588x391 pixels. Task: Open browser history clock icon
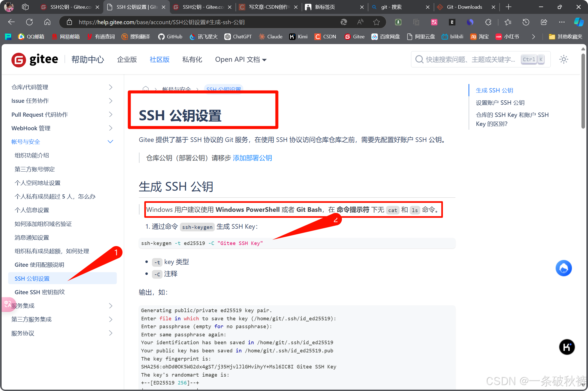[x=526, y=22]
